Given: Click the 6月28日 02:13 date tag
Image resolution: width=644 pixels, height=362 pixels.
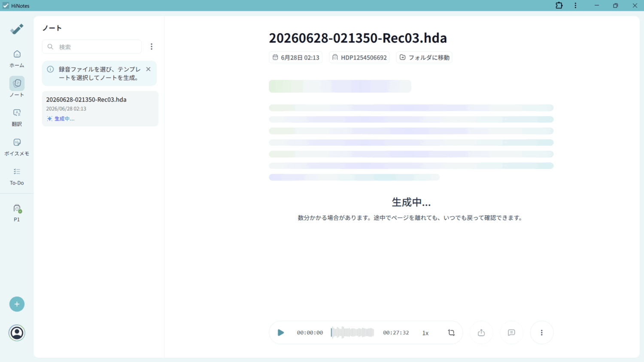Looking at the screenshot, I should pyautogui.click(x=296, y=57).
